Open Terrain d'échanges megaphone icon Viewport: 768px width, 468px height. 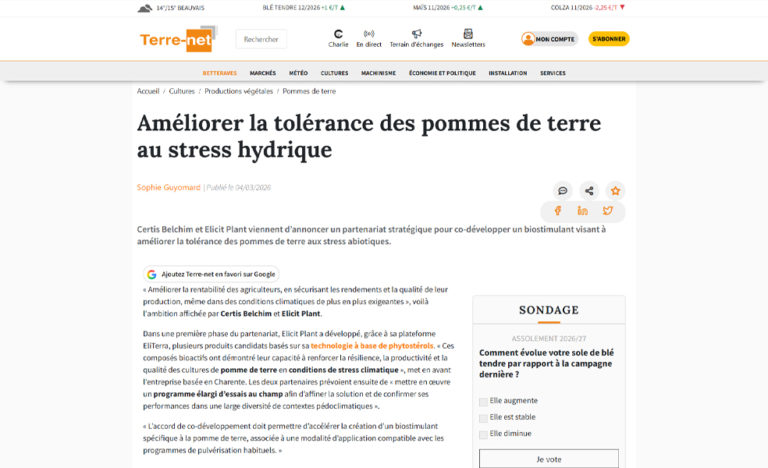[x=417, y=33]
